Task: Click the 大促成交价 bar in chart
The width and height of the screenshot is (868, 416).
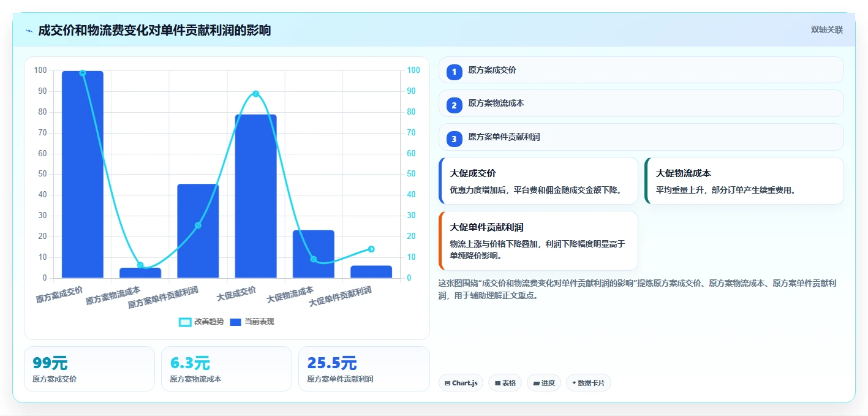Action: (255, 196)
